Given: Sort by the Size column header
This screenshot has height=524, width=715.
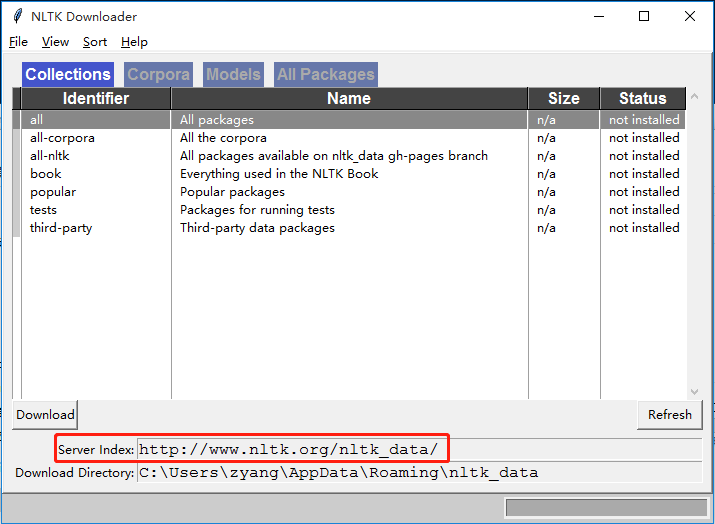Looking at the screenshot, I should (x=564, y=99).
